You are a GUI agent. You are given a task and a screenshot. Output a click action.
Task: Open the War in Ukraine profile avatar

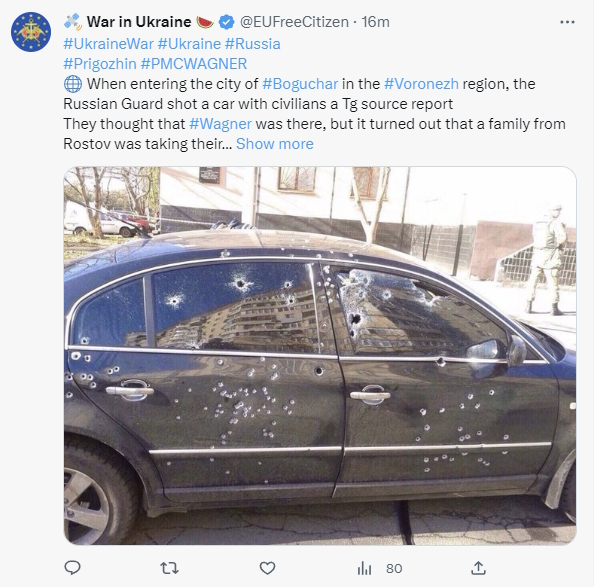(31, 31)
